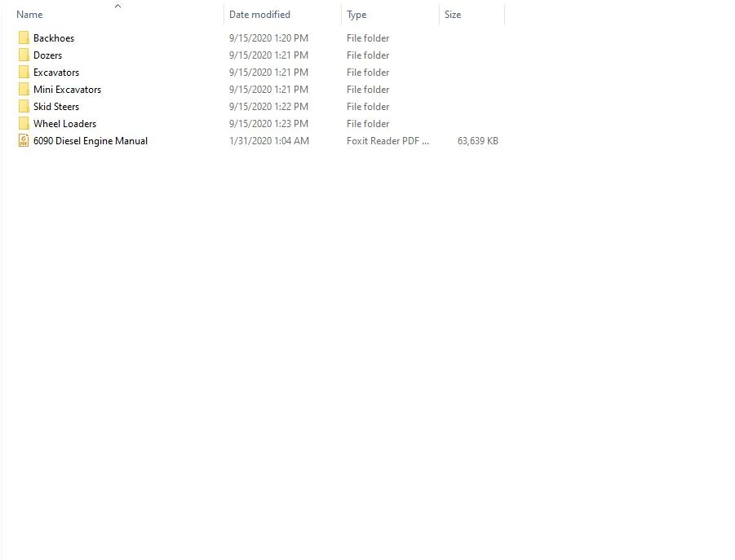
Task: Click File folder type in Backhoes row
Action: (368, 38)
